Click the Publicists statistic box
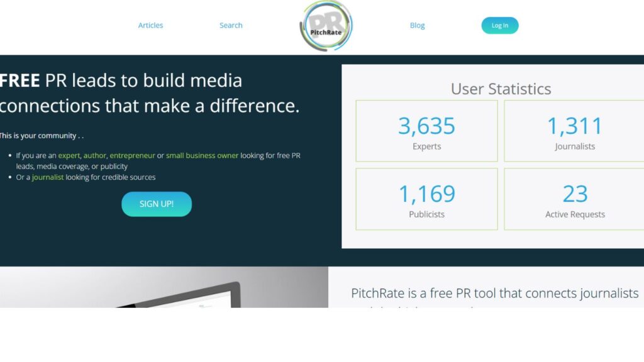This screenshot has width=644, height=362. coord(426,198)
